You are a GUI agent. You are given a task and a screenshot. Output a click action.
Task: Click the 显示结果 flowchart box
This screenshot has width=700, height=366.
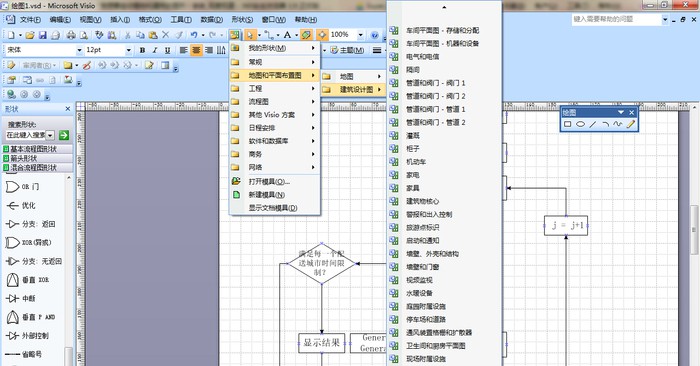[x=321, y=343]
